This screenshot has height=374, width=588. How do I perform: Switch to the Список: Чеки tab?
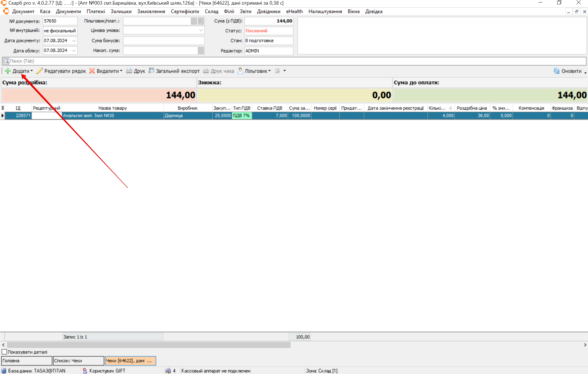pos(78,361)
